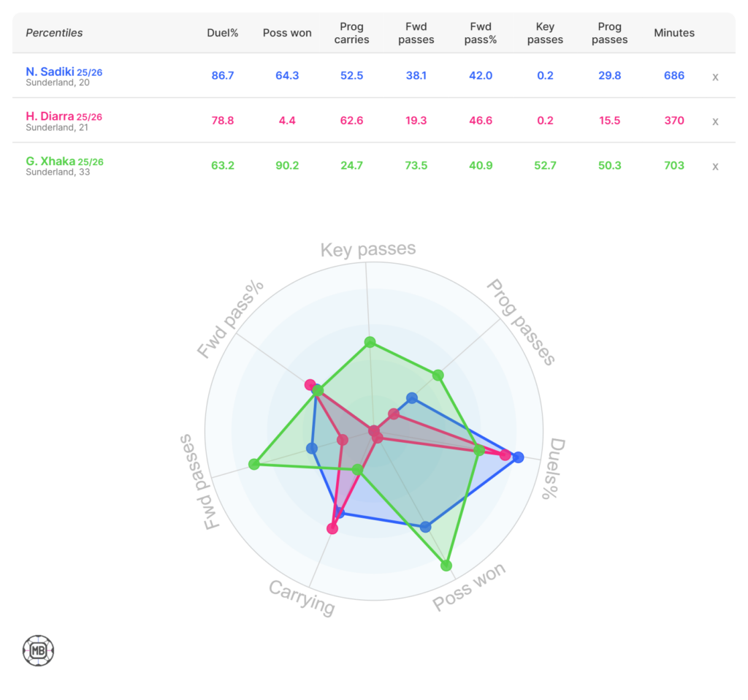This screenshot has width=748, height=700.
Task: Click the MB logo icon
Action: click(39, 650)
